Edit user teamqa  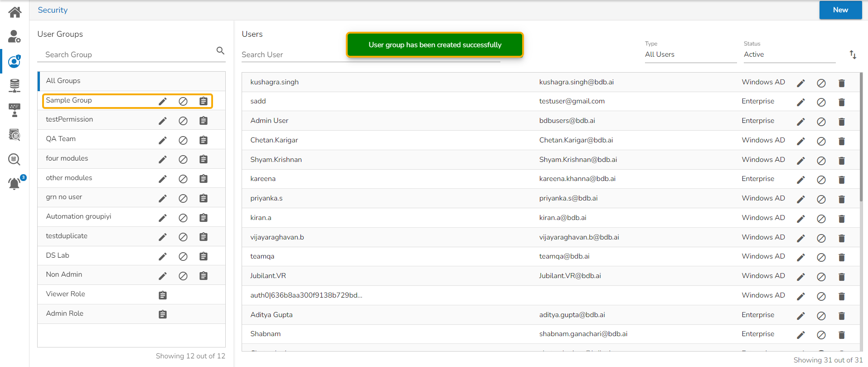801,257
